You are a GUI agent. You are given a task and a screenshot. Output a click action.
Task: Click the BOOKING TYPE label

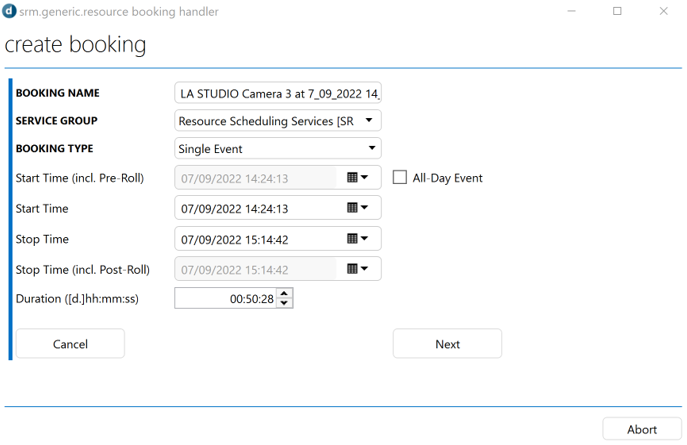(x=54, y=148)
